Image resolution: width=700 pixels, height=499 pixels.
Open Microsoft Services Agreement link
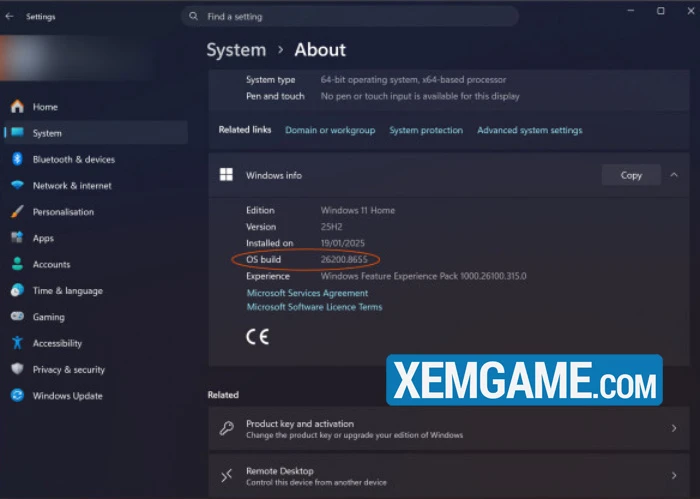pos(307,293)
